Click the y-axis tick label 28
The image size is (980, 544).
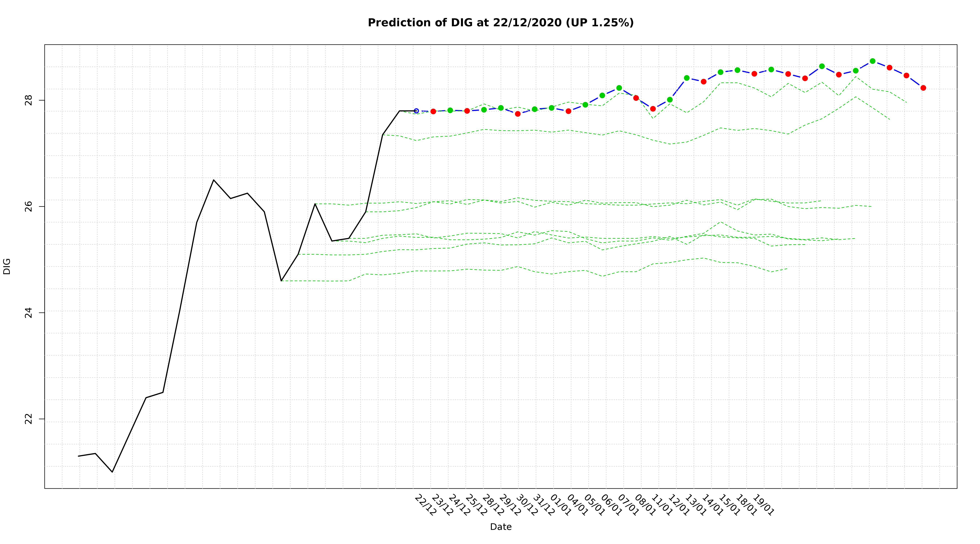[x=29, y=100]
